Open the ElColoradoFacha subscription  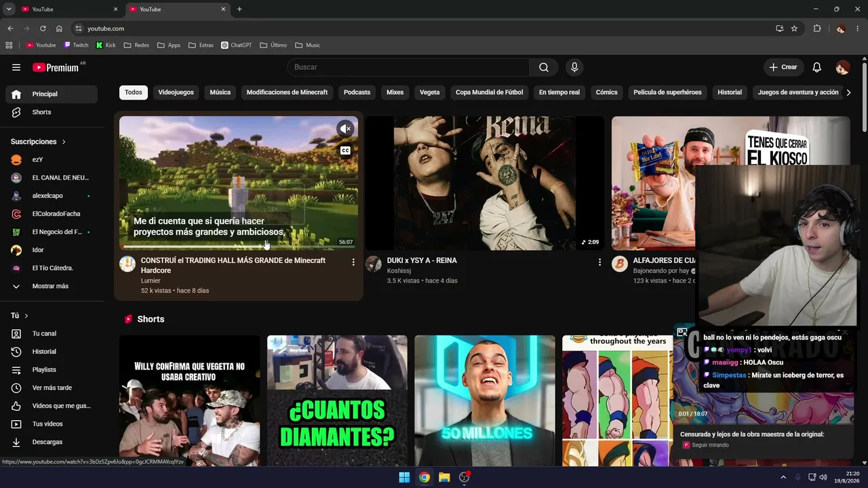(52, 213)
